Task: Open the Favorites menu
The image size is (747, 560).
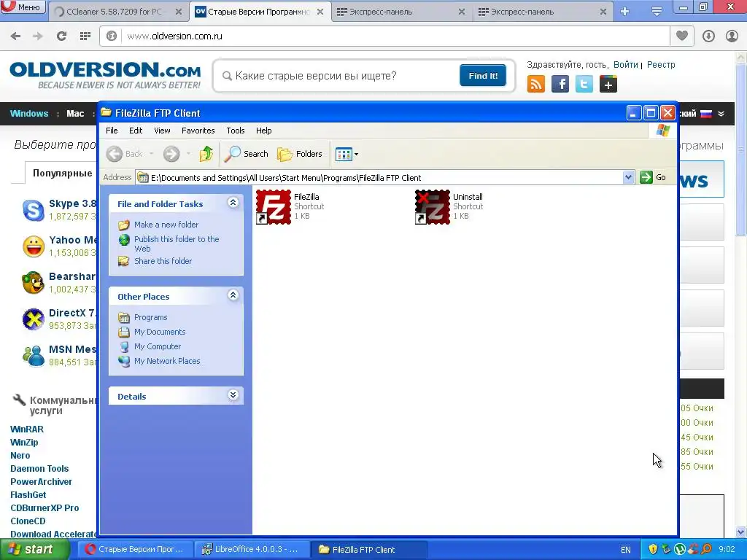Action: pos(198,131)
